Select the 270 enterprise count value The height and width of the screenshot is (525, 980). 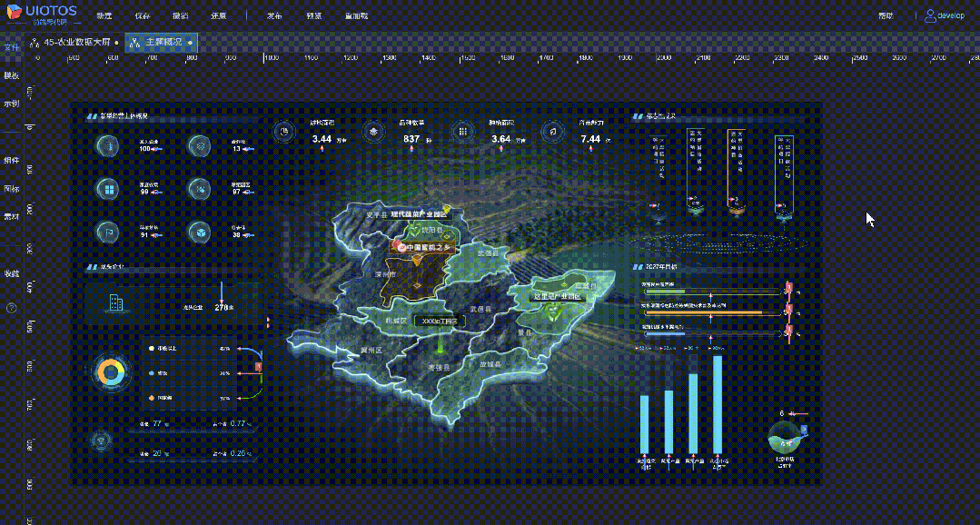coord(221,308)
